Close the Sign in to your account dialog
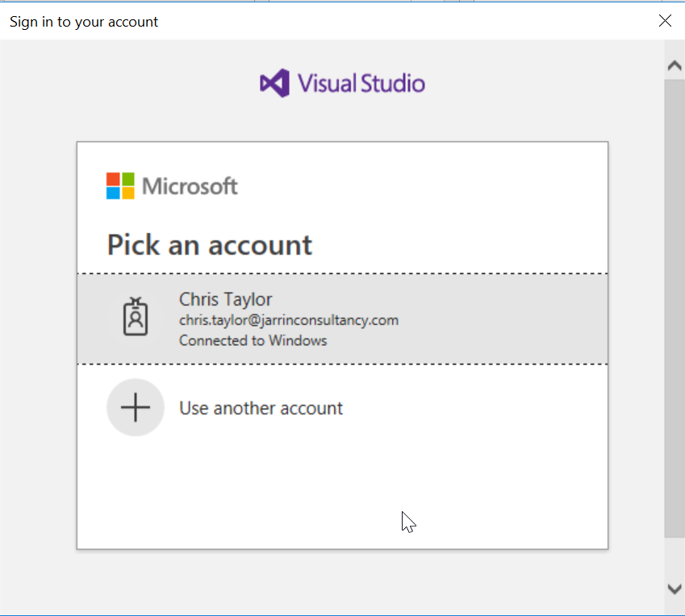Screen dimensions: 685x616 [x=665, y=21]
